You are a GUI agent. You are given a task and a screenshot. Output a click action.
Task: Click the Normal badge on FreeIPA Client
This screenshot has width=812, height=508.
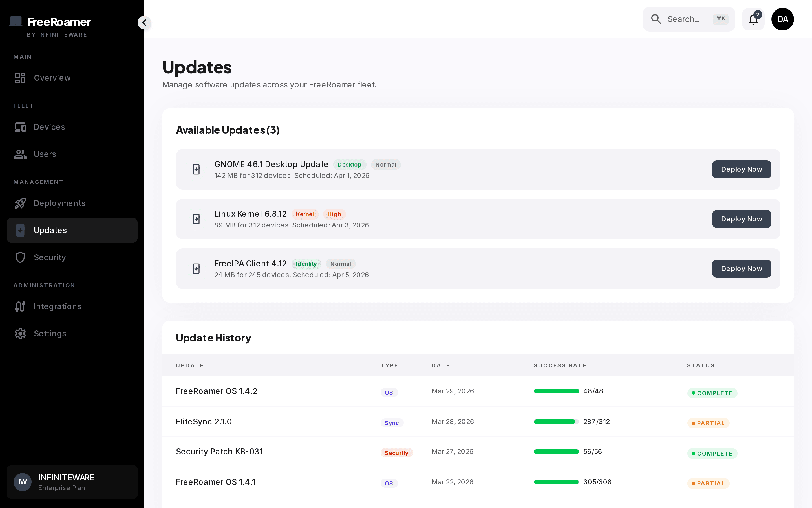[x=341, y=264]
